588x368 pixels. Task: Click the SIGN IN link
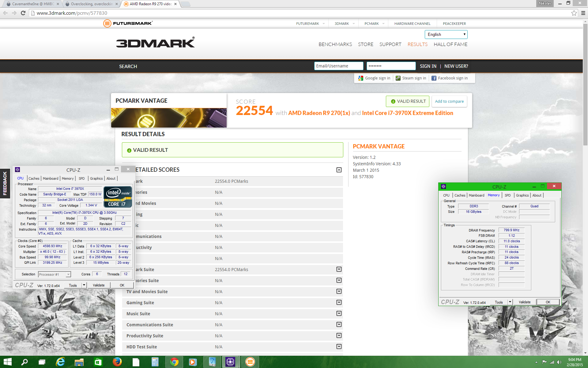(x=428, y=66)
